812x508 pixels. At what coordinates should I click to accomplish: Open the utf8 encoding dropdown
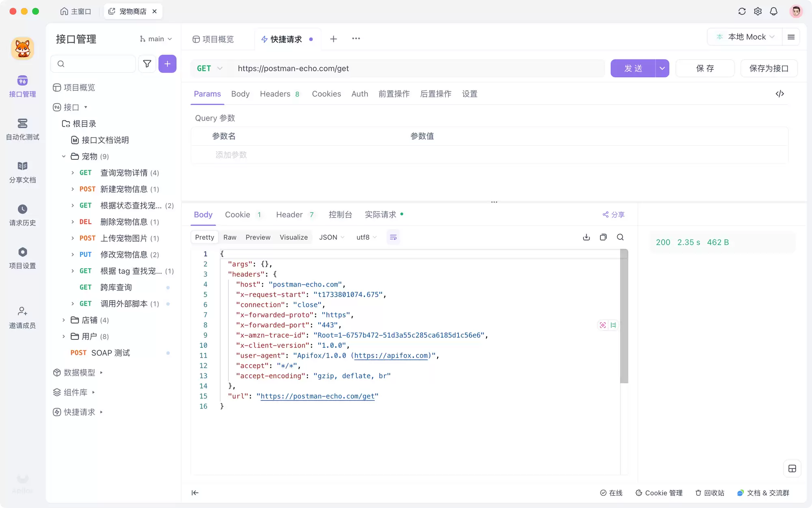point(367,237)
